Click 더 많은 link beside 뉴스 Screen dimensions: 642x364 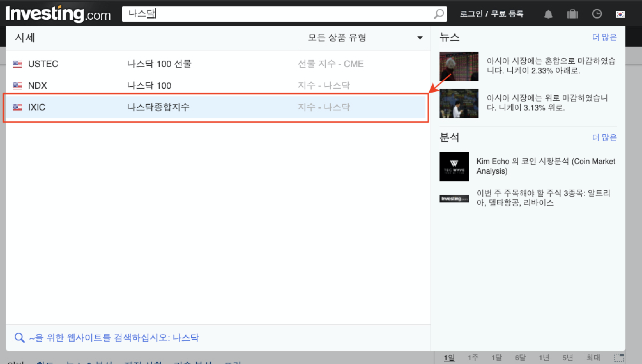tap(604, 37)
